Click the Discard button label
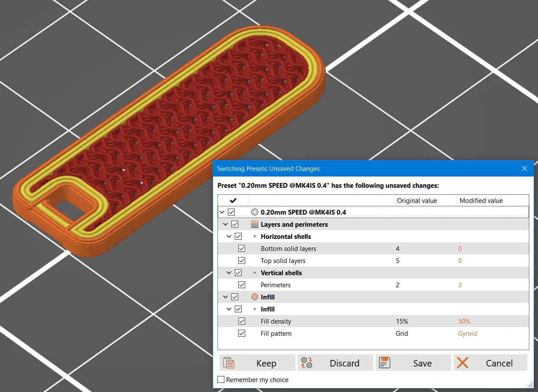Image resolution: width=538 pixels, height=392 pixels. (344, 363)
